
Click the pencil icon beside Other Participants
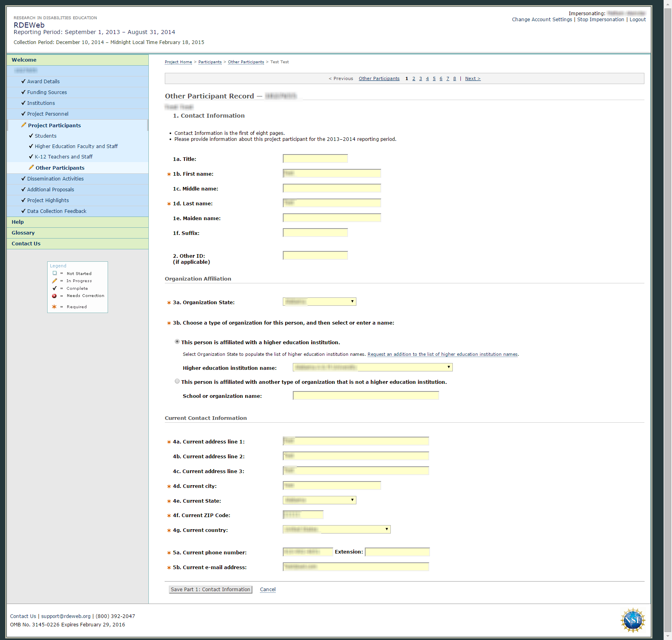click(x=31, y=168)
